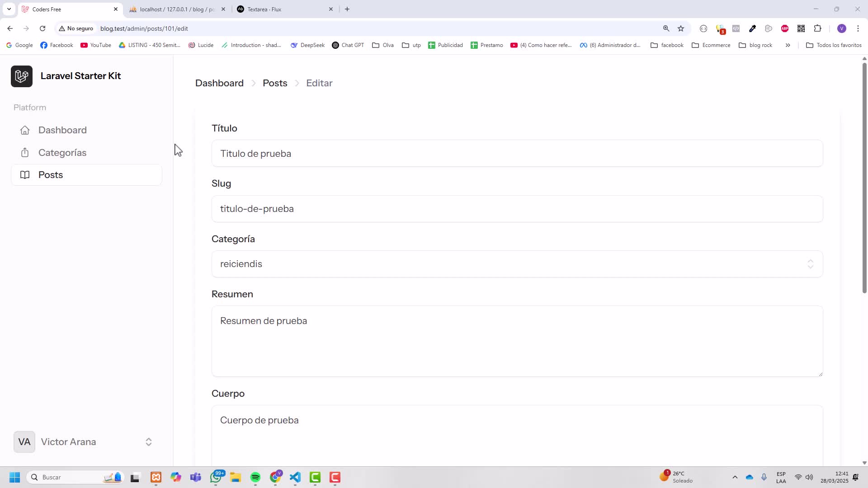Click the browser zoom magnifier icon
Screen dimensions: 868x488
coord(666,28)
